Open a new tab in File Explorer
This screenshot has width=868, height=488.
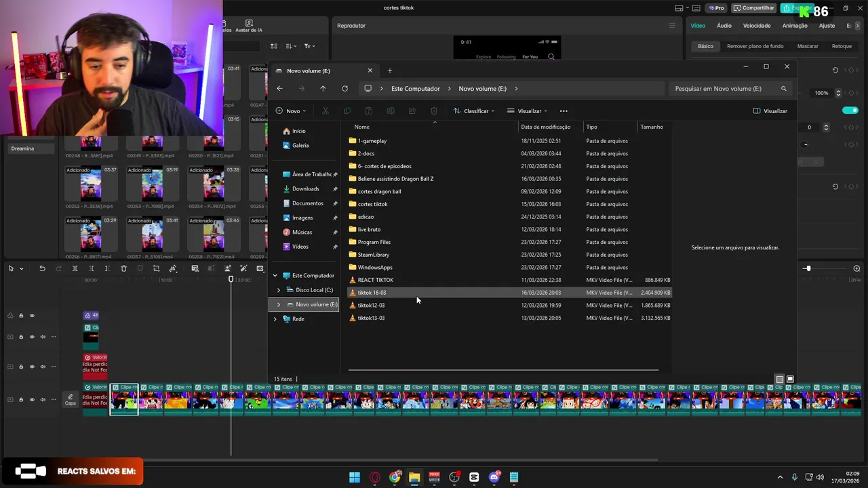pos(389,70)
